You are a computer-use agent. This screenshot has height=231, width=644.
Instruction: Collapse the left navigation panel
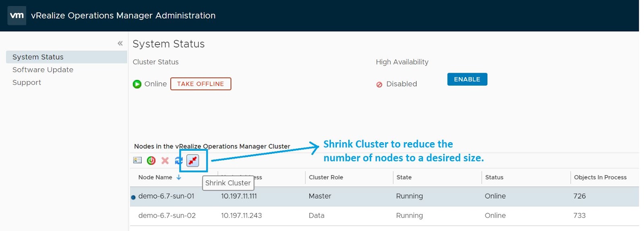pyautogui.click(x=120, y=43)
